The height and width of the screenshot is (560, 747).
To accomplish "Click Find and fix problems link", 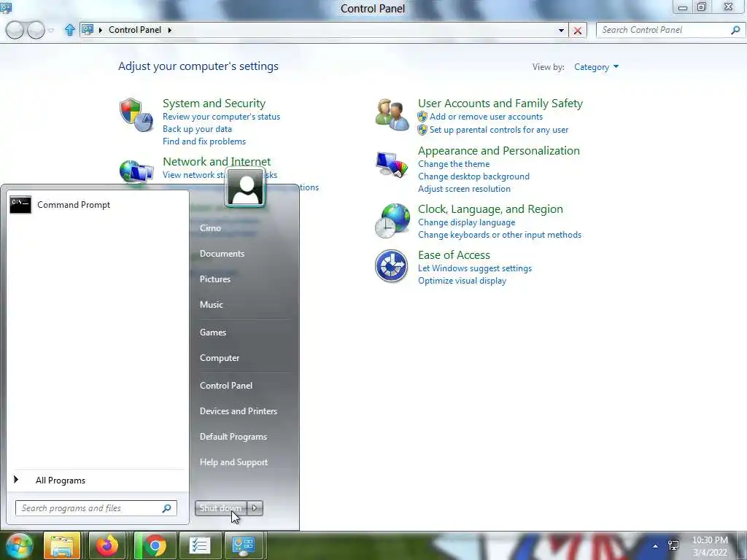I will (x=204, y=141).
